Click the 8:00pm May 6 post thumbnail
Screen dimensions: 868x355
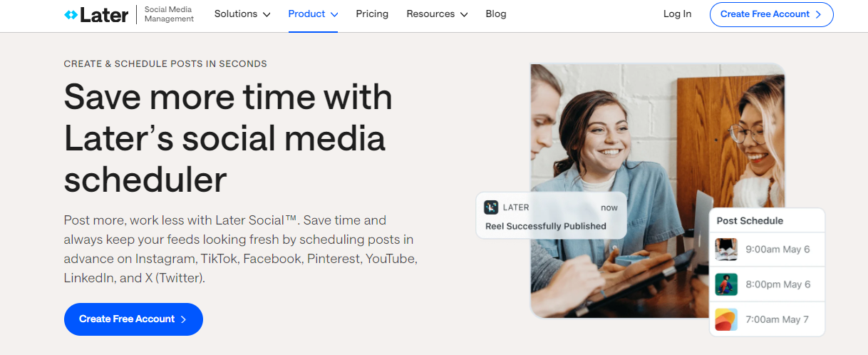[726, 284]
